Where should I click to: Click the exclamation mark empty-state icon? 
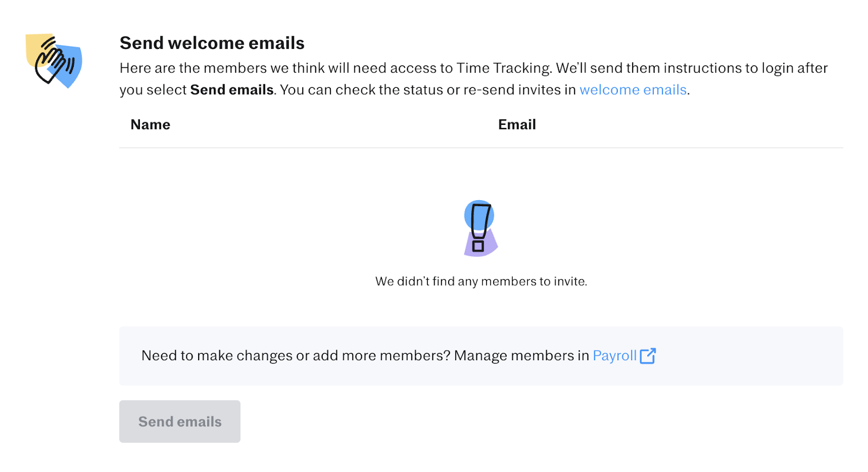(x=481, y=228)
